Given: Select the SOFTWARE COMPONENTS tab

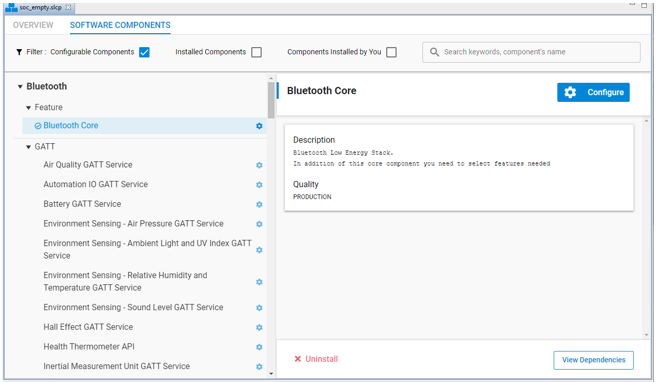Looking at the screenshot, I should coord(120,25).
